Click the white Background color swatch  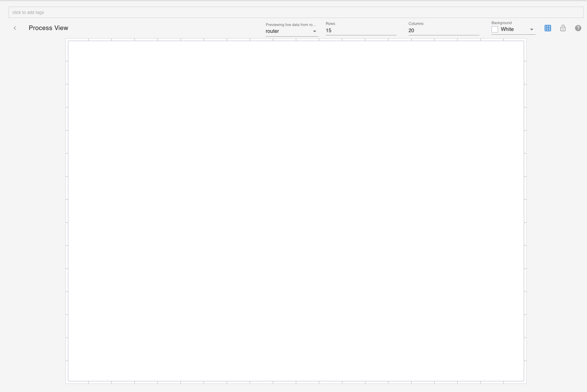click(495, 29)
